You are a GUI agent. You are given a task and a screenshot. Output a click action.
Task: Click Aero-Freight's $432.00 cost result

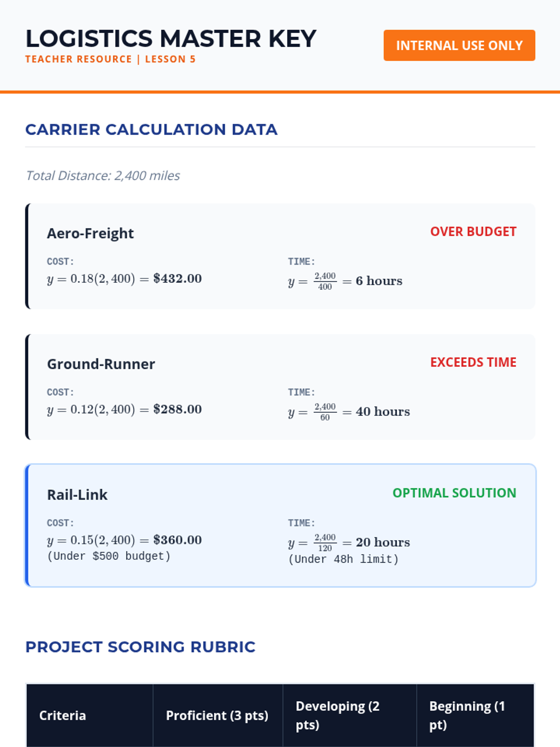177,279
